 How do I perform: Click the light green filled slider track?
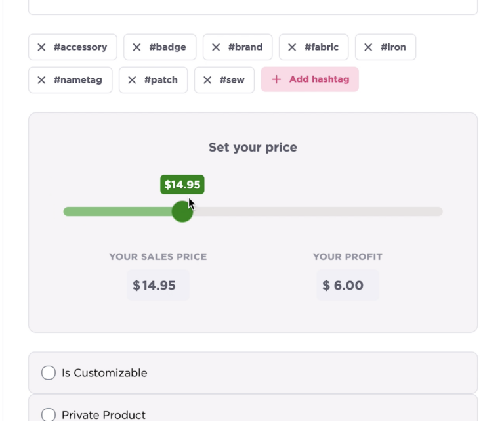click(x=117, y=211)
